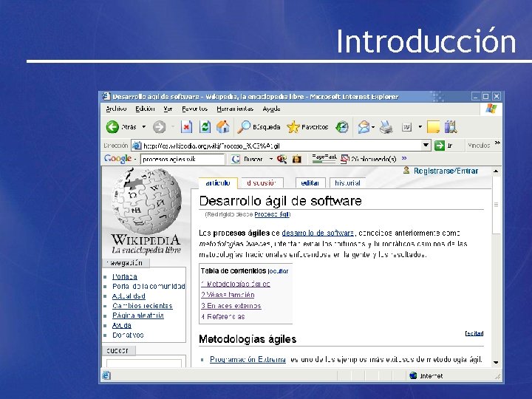This screenshot has height=399, width=532.
Task: Stop page loading with red X icon
Action: coord(186,127)
